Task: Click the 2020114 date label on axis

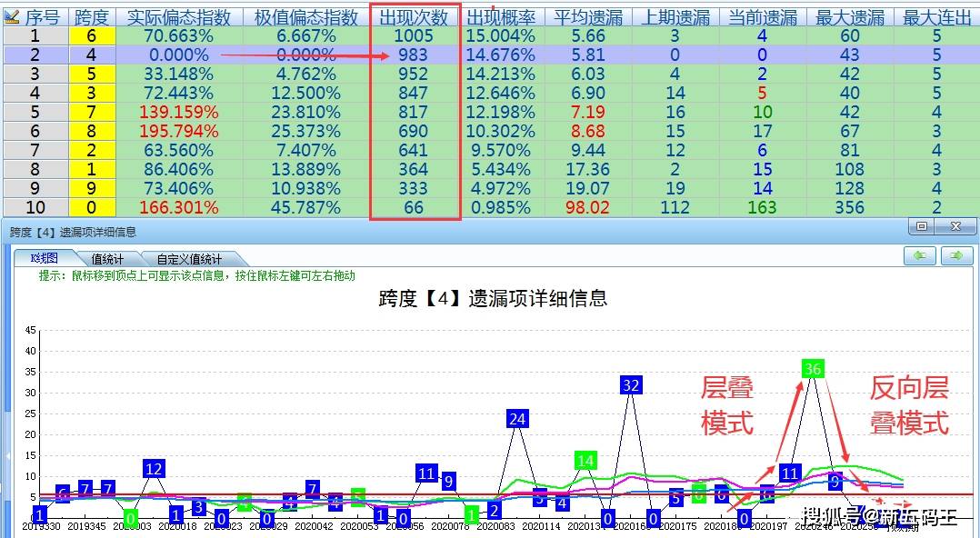Action: coord(540,527)
